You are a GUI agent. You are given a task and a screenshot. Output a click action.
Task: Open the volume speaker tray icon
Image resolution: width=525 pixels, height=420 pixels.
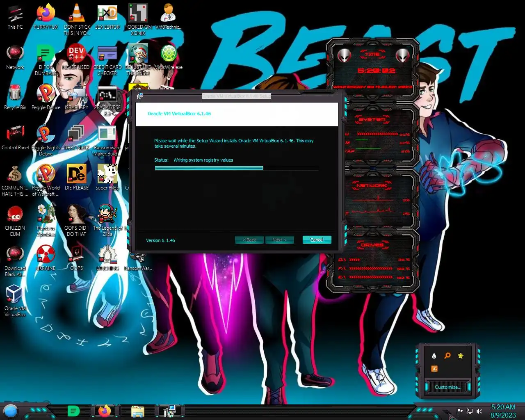pyautogui.click(x=479, y=411)
